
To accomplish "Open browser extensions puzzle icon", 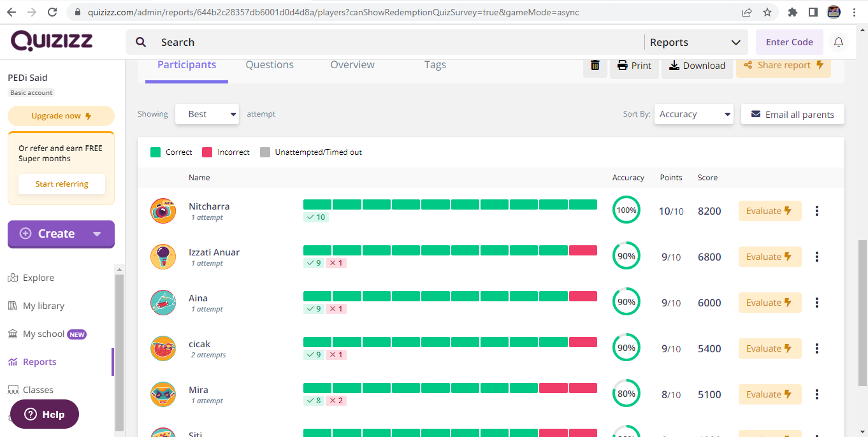I will click(793, 12).
